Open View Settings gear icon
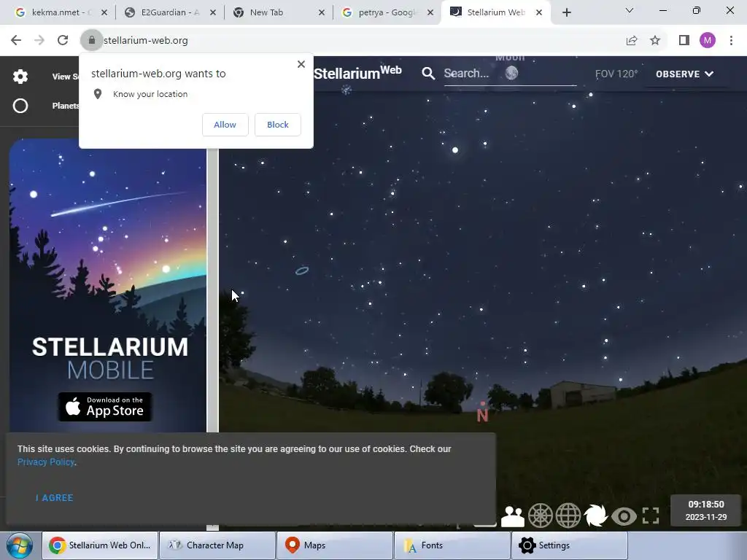Screen dimensions: 747x560 [x=20, y=76]
